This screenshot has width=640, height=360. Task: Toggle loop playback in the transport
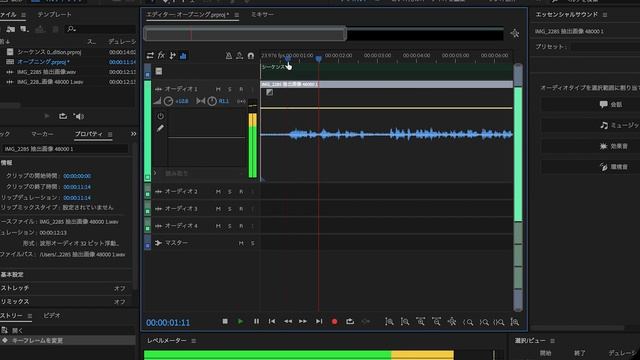[350, 322]
